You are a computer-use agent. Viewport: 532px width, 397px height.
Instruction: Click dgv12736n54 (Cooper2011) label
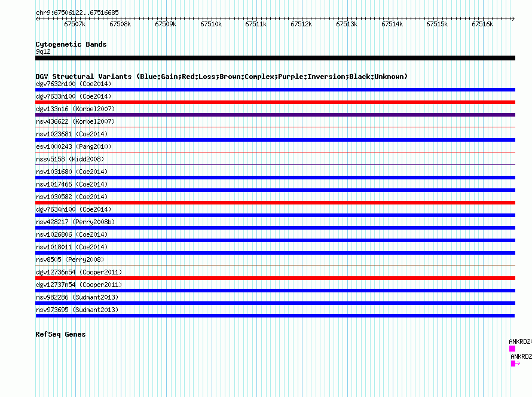pos(79,272)
